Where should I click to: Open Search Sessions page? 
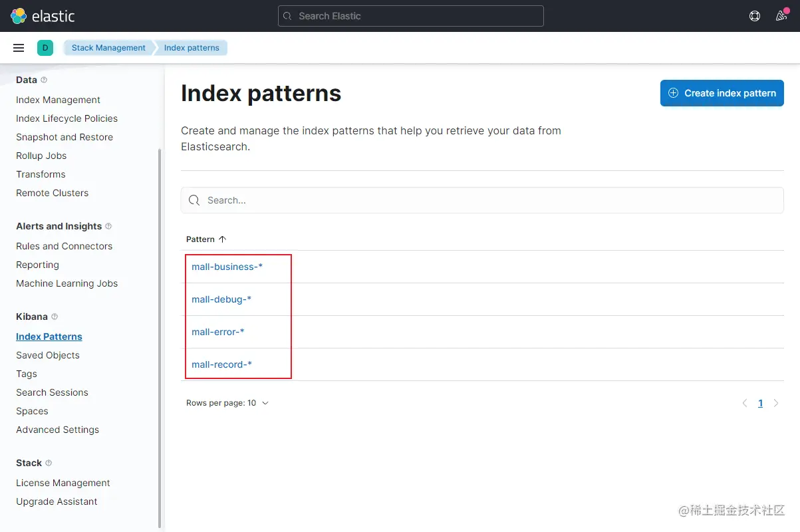coord(52,392)
